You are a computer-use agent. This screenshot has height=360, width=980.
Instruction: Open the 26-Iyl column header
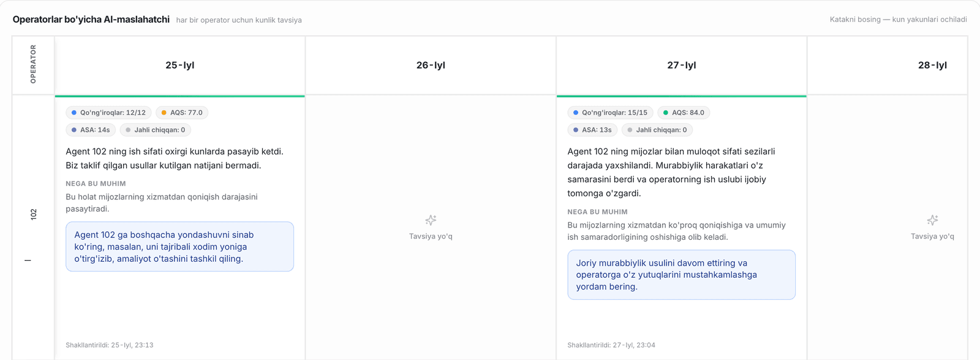(431, 65)
